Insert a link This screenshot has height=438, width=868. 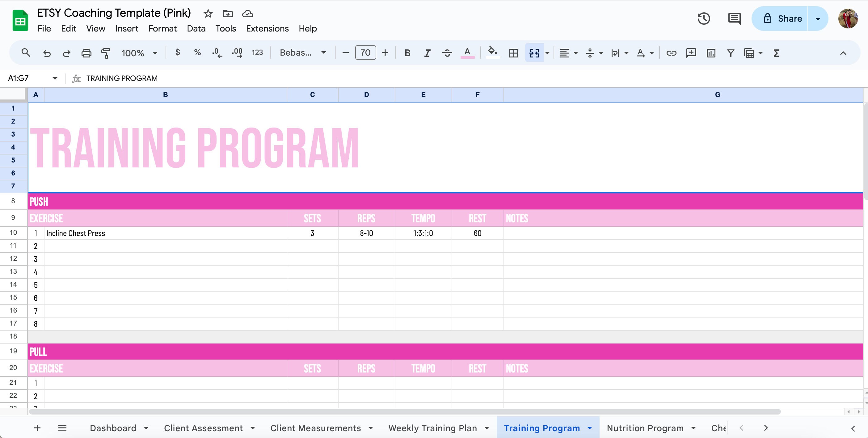coord(671,53)
